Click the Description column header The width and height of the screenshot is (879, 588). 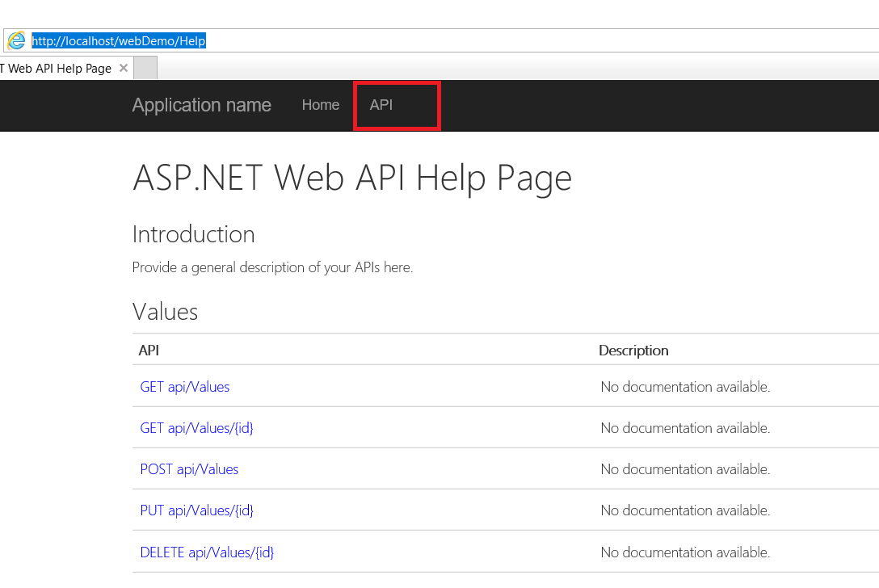pyautogui.click(x=633, y=351)
